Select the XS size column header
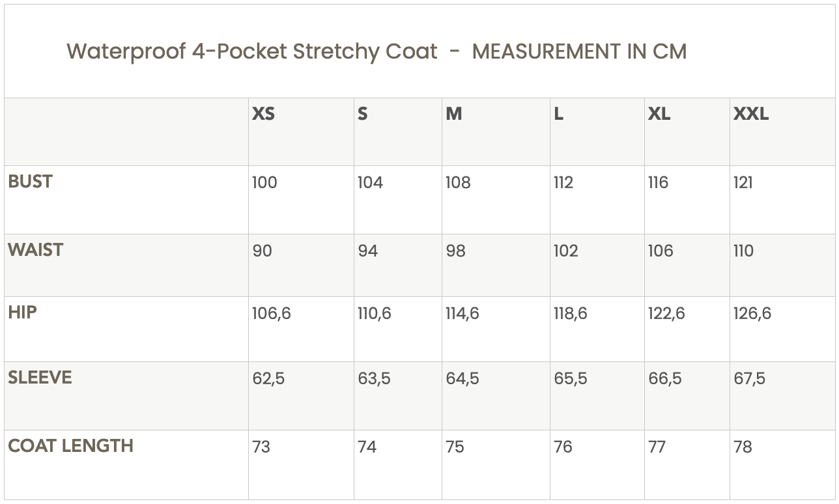 [263, 114]
